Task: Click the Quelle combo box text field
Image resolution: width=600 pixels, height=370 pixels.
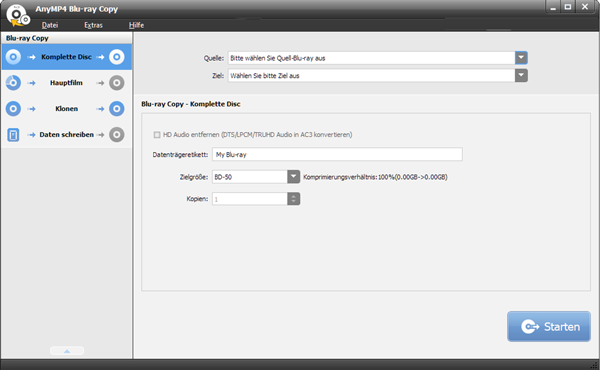Action: [x=372, y=58]
